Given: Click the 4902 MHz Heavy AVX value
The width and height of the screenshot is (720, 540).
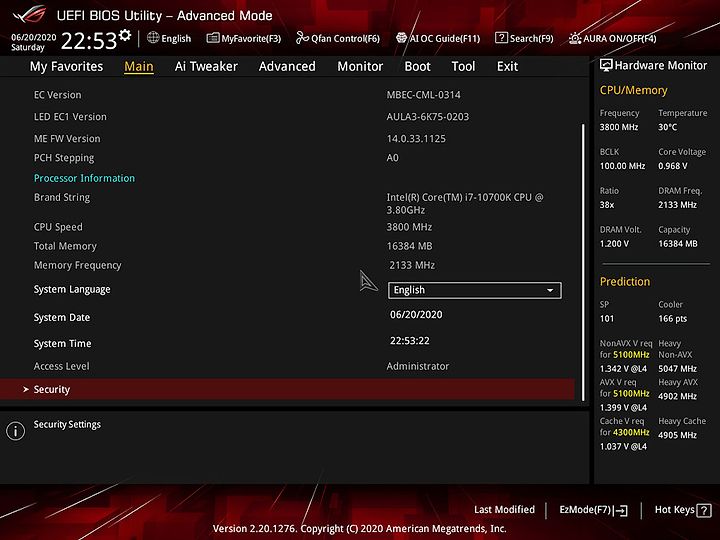Looking at the screenshot, I should (x=677, y=396).
